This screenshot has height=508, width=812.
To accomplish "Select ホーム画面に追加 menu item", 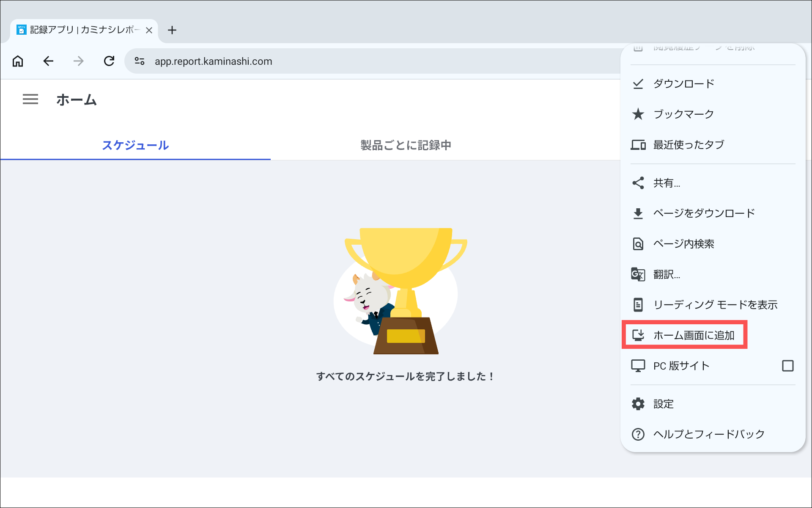I will coord(694,335).
